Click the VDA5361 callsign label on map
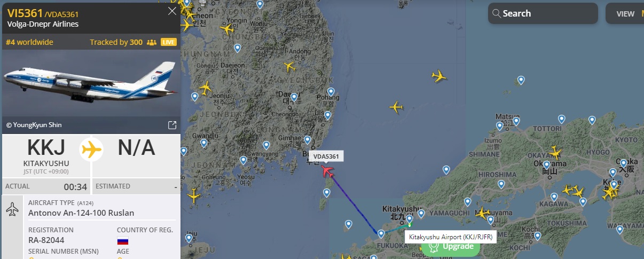The height and width of the screenshot is (259, 644). click(326, 156)
